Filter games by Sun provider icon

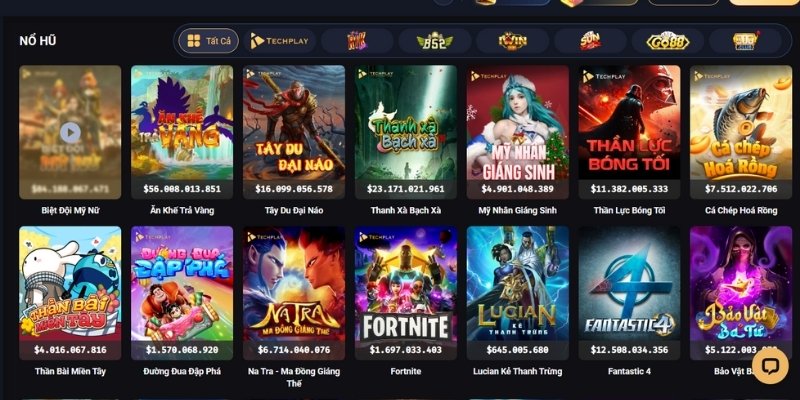point(590,41)
